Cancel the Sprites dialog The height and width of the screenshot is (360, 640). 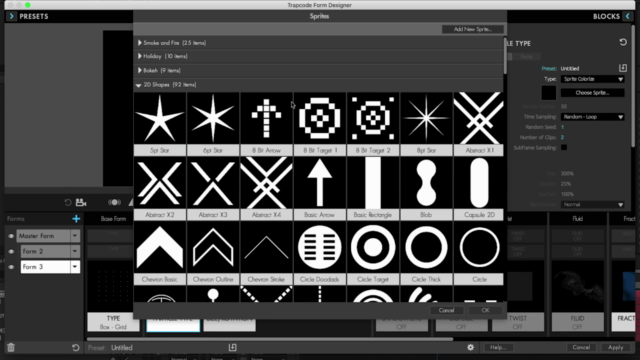(x=446, y=310)
